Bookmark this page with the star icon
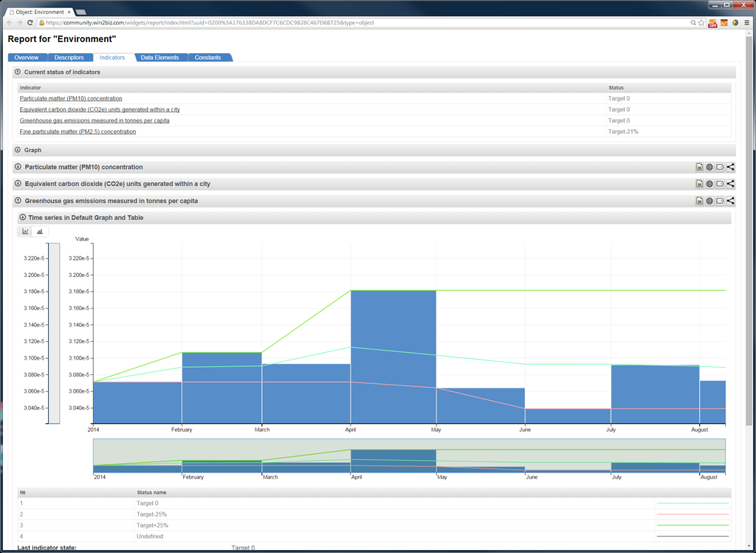756x553 pixels. pyautogui.click(x=701, y=23)
